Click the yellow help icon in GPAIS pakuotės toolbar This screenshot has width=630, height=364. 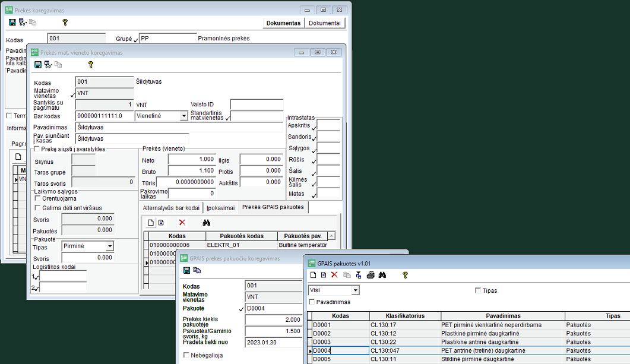[405, 275]
